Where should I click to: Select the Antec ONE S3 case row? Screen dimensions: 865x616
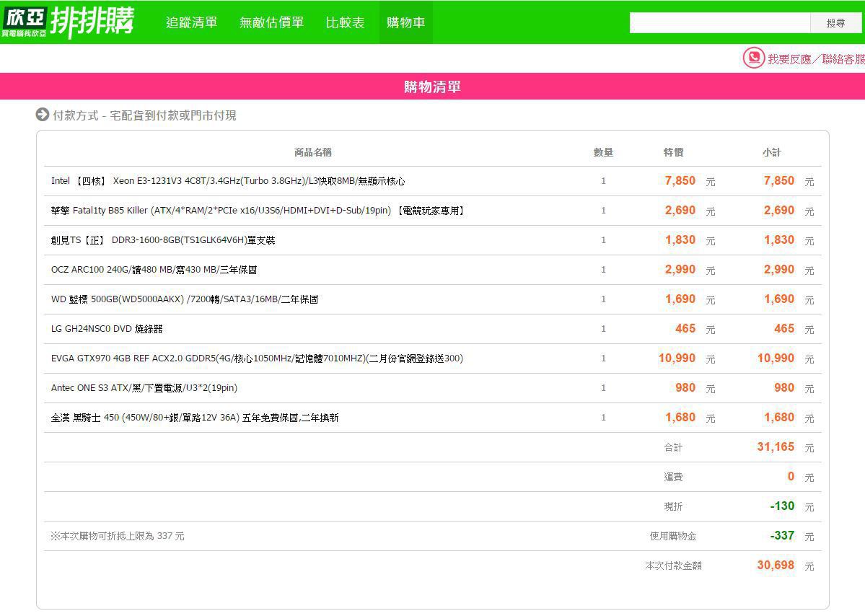(433, 388)
